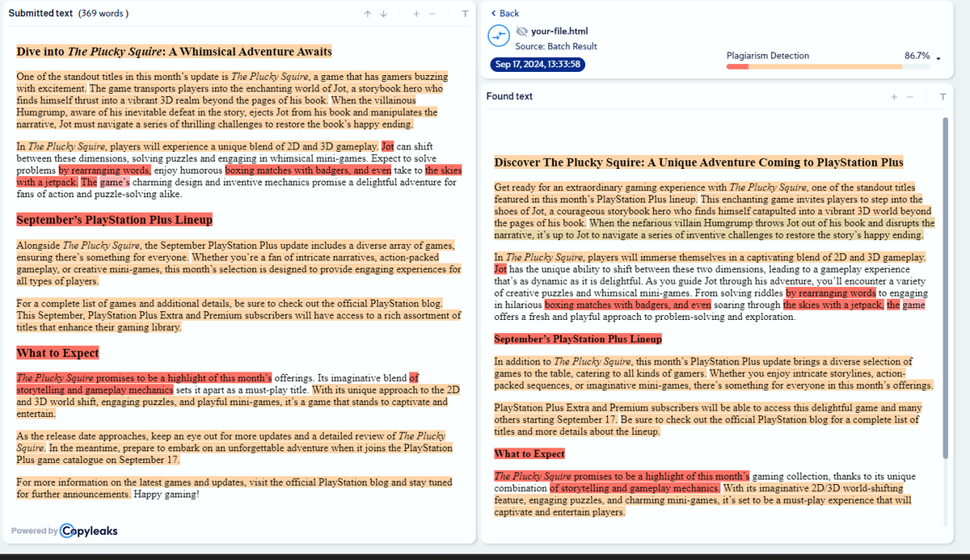
Task: Click the 86.7% plagiarism score value
Action: click(917, 56)
